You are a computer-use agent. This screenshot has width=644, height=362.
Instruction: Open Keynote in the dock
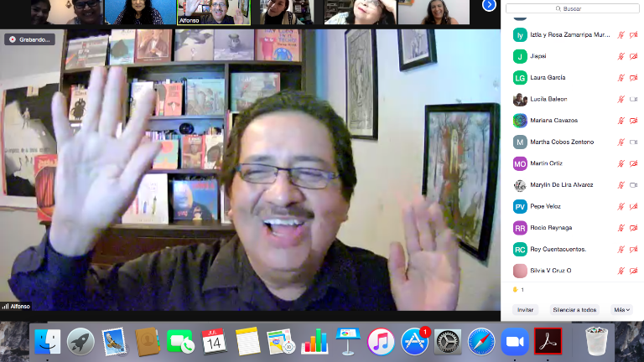[347, 341]
